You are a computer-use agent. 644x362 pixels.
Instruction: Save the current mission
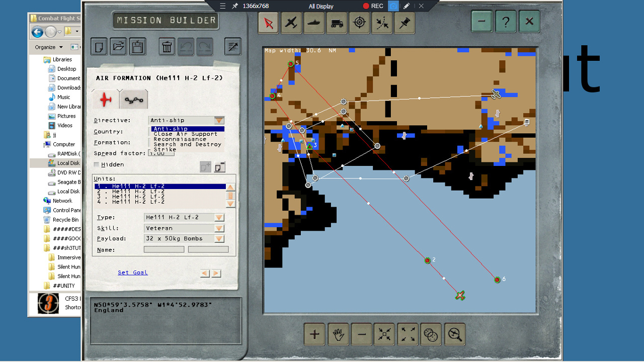(137, 47)
